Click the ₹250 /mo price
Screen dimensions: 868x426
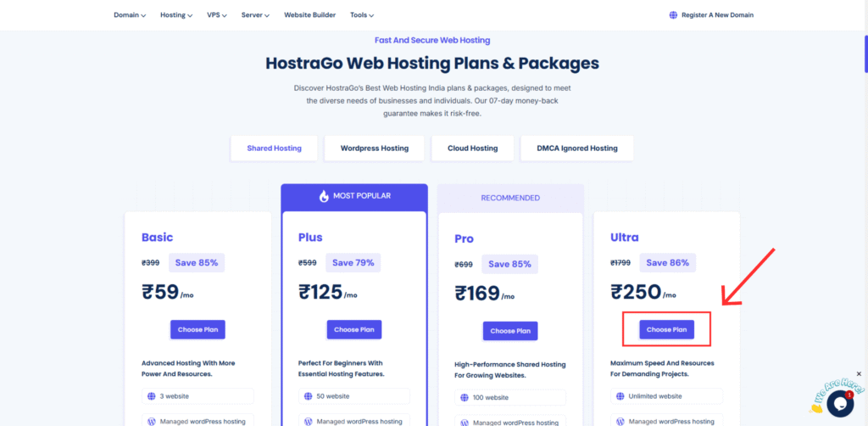[x=643, y=292]
